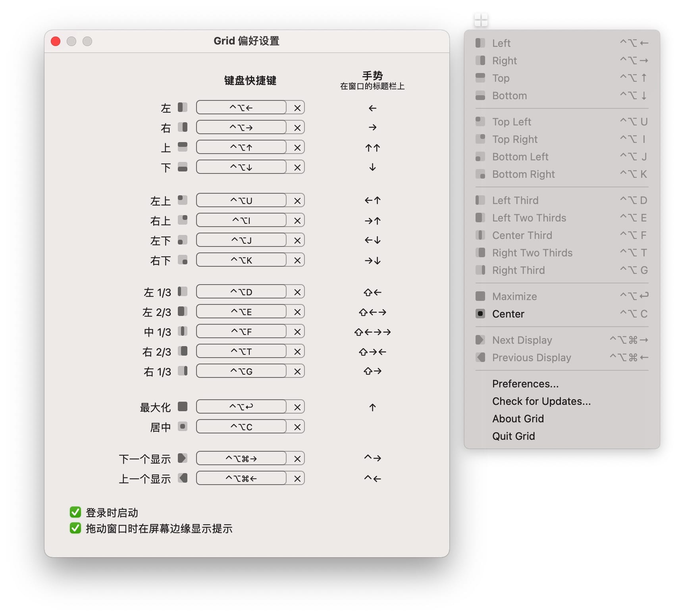The width and height of the screenshot is (678, 616).
Task: Quit Grid from the menu
Action: point(513,436)
